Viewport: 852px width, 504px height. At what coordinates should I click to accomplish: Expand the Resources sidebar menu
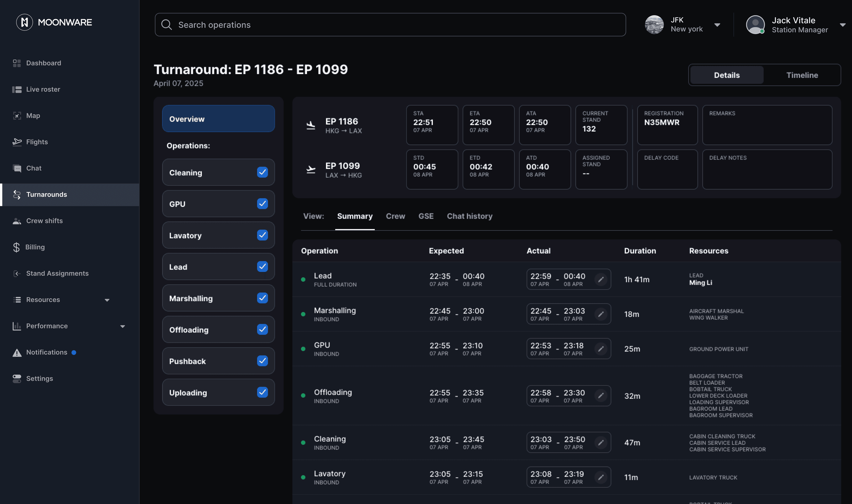(107, 300)
